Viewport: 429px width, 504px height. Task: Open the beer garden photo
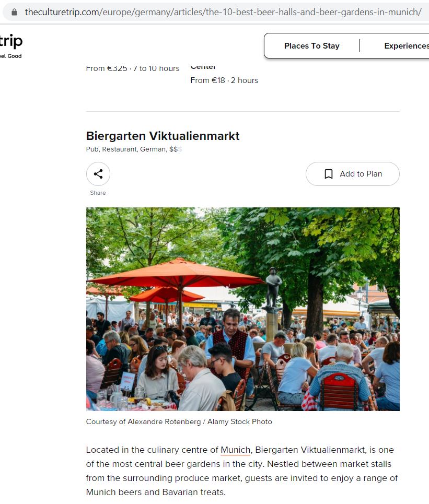[243, 309]
